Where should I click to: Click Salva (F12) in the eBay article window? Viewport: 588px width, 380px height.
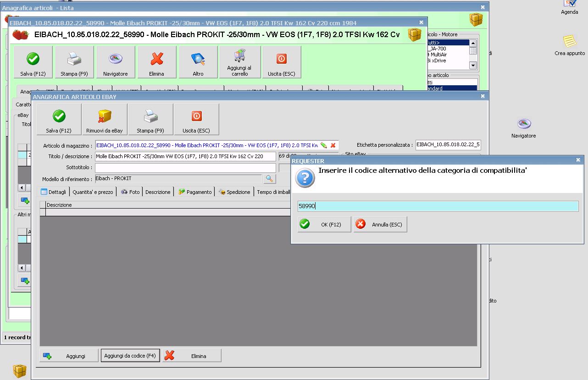[59, 119]
